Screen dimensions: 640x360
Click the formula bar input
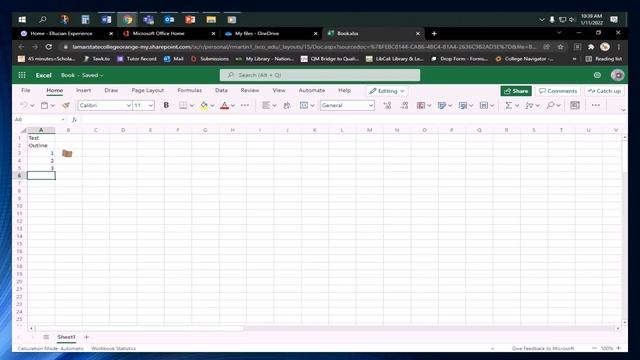click(353, 120)
